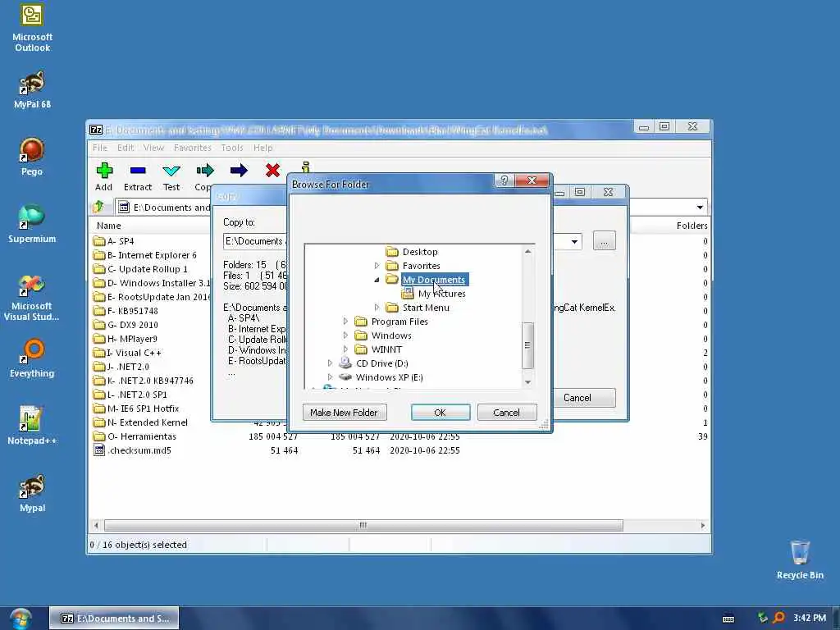The height and width of the screenshot is (630, 840).
Task: Click the green Add plus icon
Action: pos(104,171)
